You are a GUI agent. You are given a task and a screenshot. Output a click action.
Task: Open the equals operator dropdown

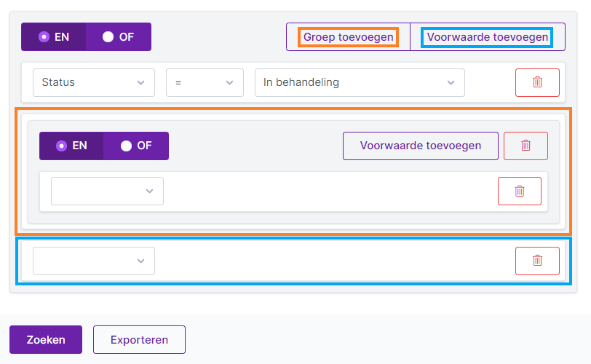205,82
